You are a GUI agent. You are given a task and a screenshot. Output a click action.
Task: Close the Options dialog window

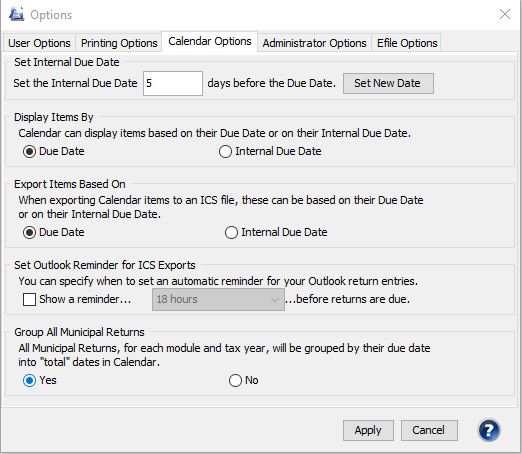[505, 14]
